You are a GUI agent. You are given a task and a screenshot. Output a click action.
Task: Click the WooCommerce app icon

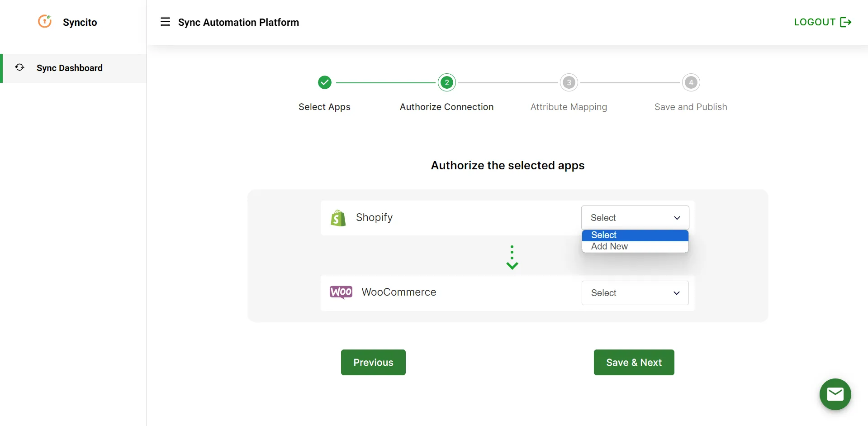[x=341, y=292]
